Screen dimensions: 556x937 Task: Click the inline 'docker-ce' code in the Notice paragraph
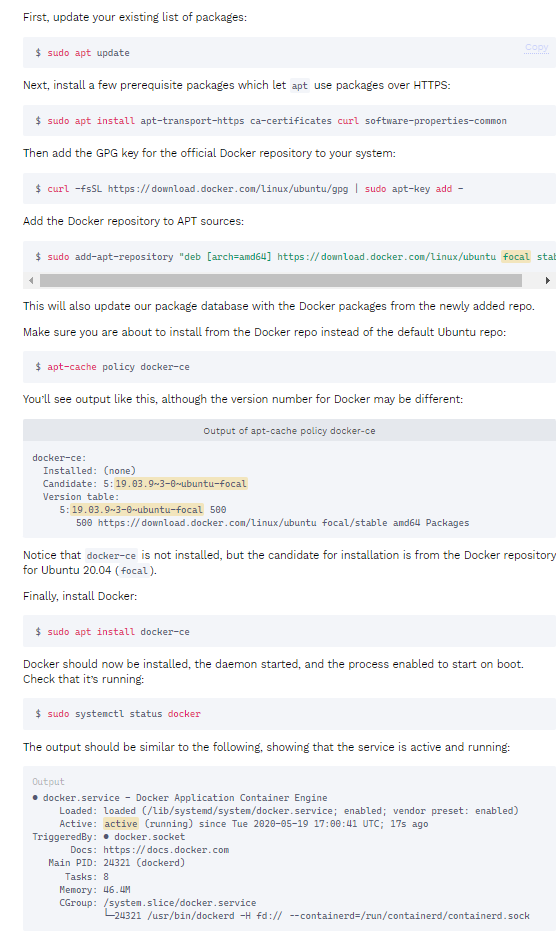(x=111, y=555)
